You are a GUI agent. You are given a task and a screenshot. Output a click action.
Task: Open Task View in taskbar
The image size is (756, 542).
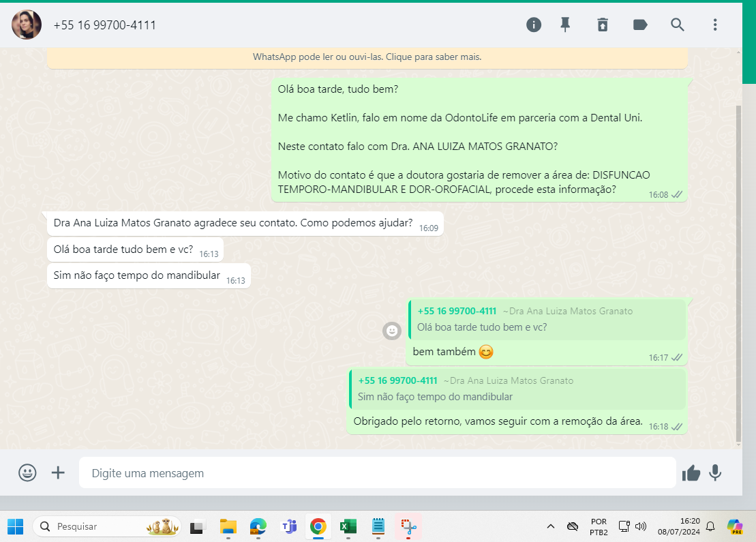click(x=198, y=526)
